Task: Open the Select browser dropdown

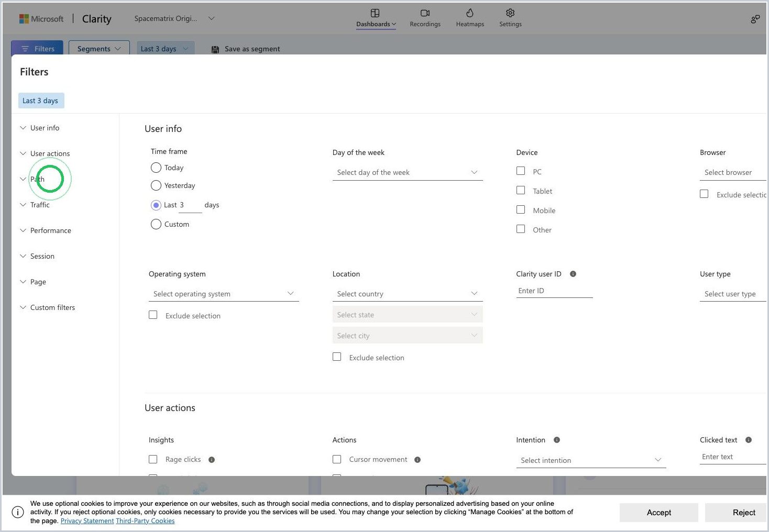Action: tap(733, 172)
